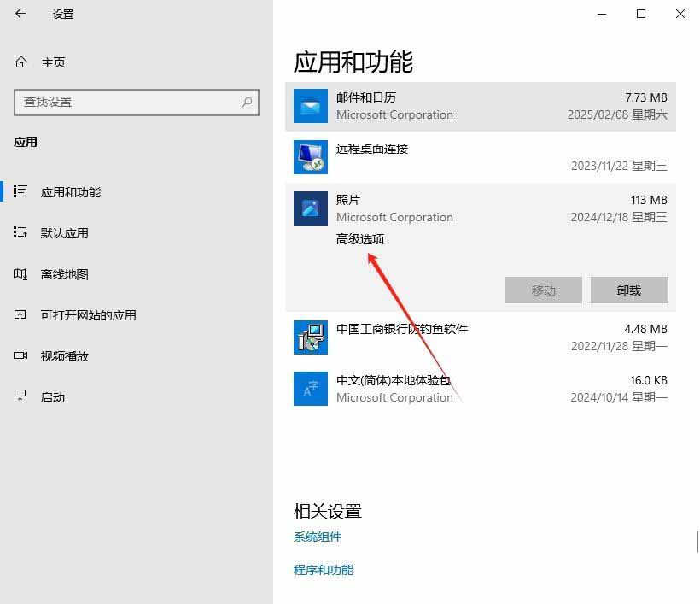The width and height of the screenshot is (700, 604).
Task: Click the 移动 button for Photos
Action: point(543,290)
